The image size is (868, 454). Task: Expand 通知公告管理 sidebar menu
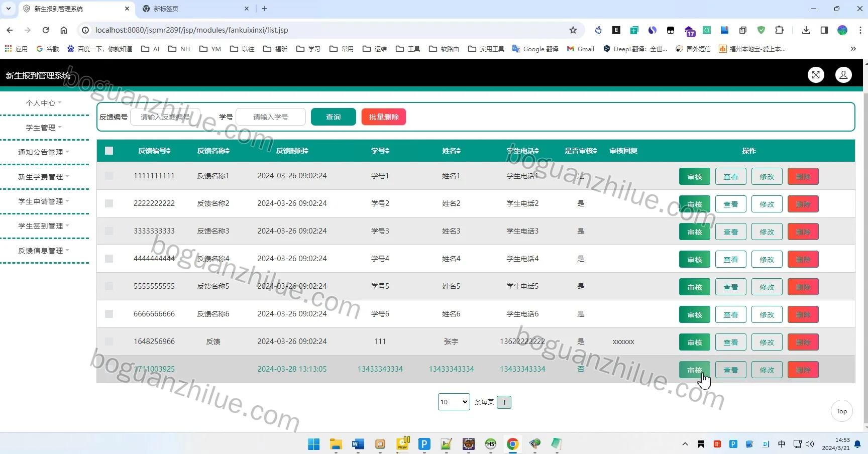click(x=44, y=152)
